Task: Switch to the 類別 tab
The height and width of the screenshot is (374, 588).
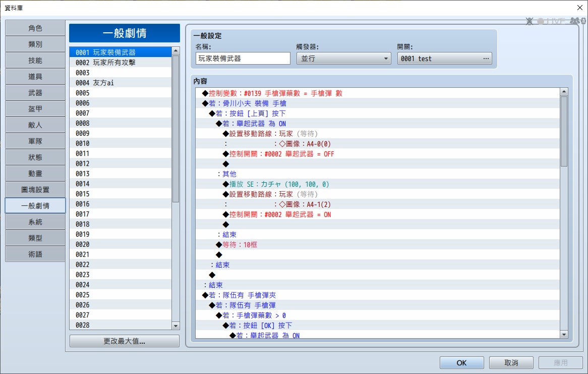Action: (35, 44)
